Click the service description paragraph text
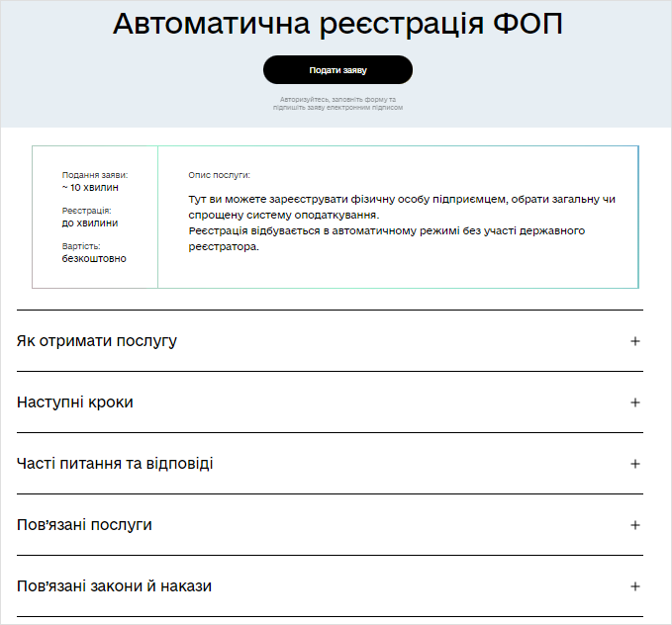 click(x=401, y=223)
